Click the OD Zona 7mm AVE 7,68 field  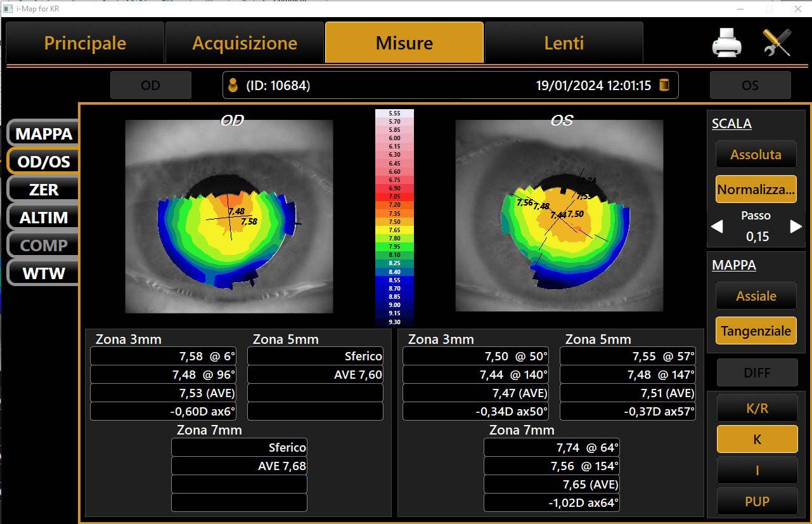[239, 466]
